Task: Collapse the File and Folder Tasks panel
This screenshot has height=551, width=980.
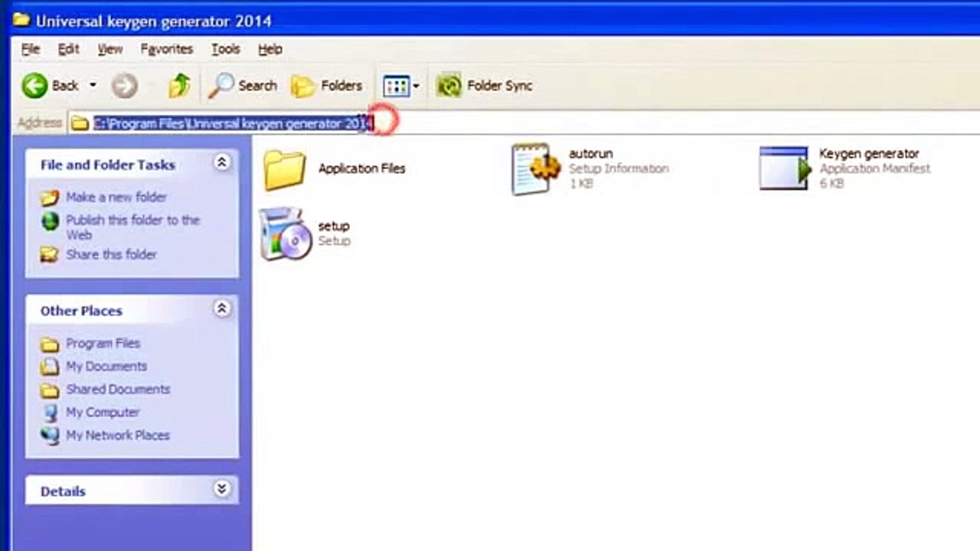Action: pos(222,162)
